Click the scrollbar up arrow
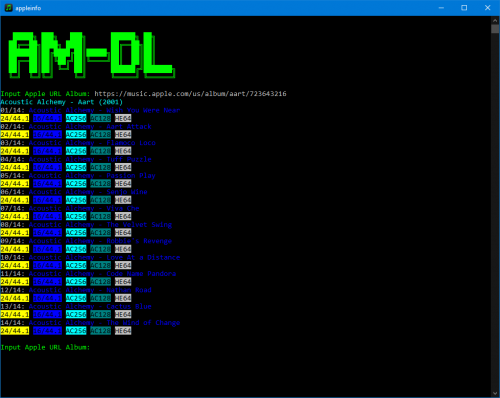Image resolution: width=500 pixels, height=398 pixels. point(495,20)
